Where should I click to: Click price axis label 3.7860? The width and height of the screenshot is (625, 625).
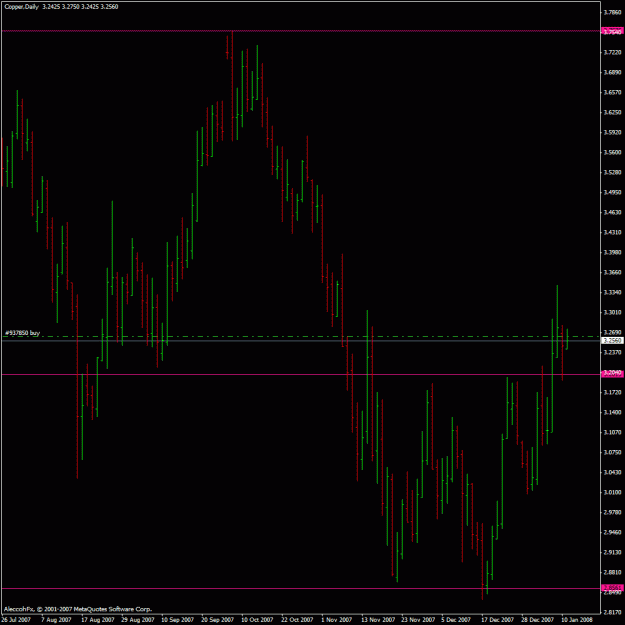(612, 12)
